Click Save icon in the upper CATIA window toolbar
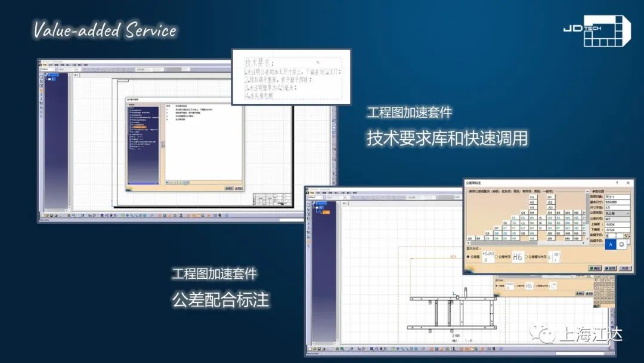Image resolution: width=644 pixels, height=363 pixels. tap(51, 216)
